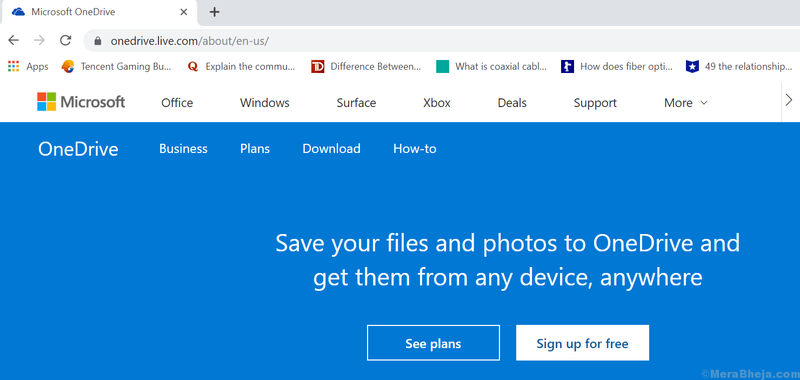
Task: Open the What is coaxial cabl... bookmark
Action: (492, 66)
